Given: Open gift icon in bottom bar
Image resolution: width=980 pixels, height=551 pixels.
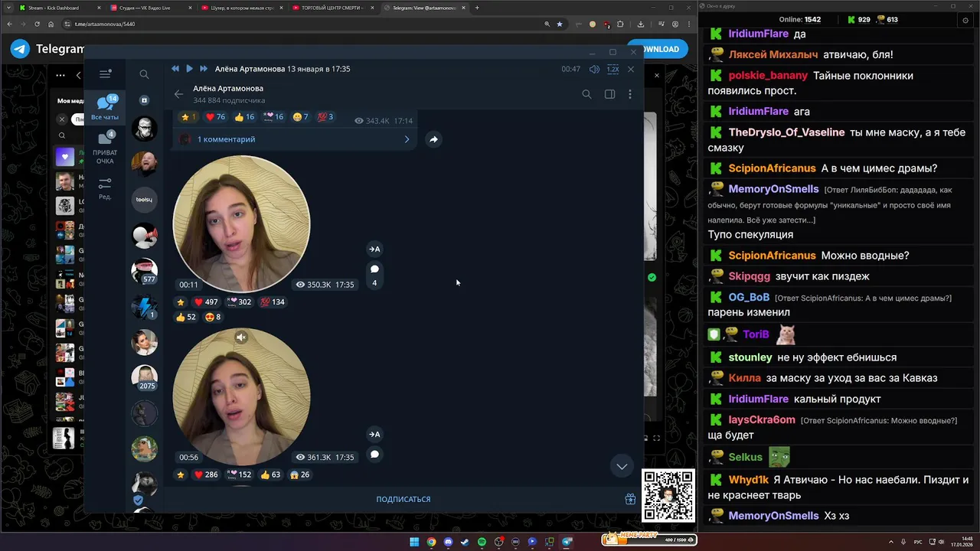Looking at the screenshot, I should (x=630, y=499).
